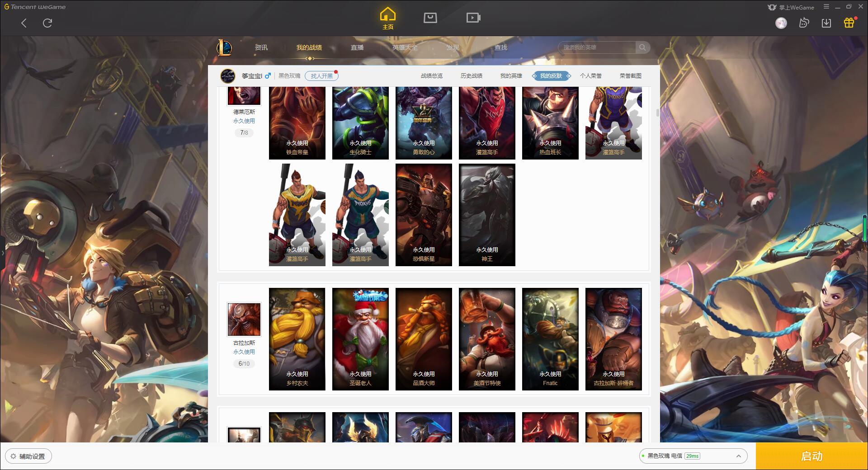
Task: Click the 筝宝宝 username text
Action: [252, 76]
